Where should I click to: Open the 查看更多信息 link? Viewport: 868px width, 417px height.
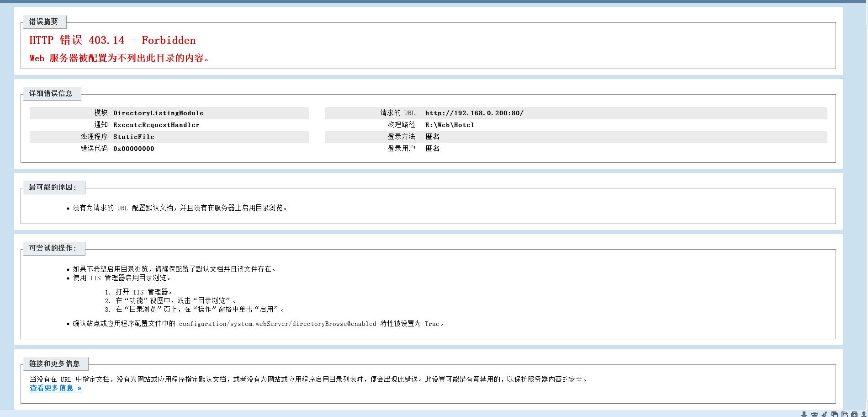56,388
